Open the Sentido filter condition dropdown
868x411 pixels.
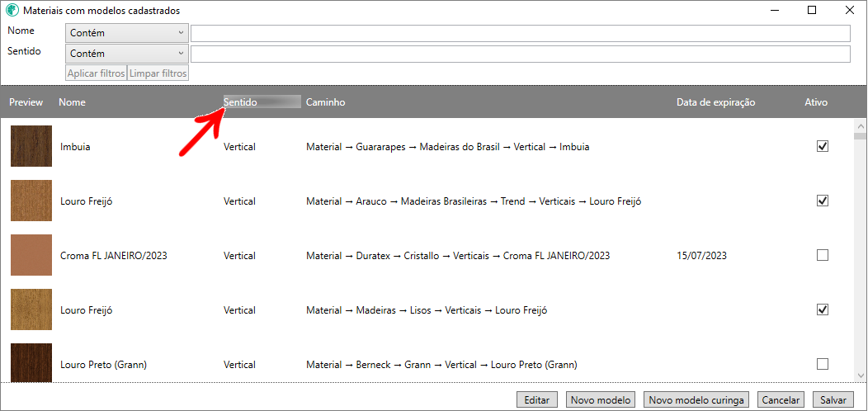127,54
